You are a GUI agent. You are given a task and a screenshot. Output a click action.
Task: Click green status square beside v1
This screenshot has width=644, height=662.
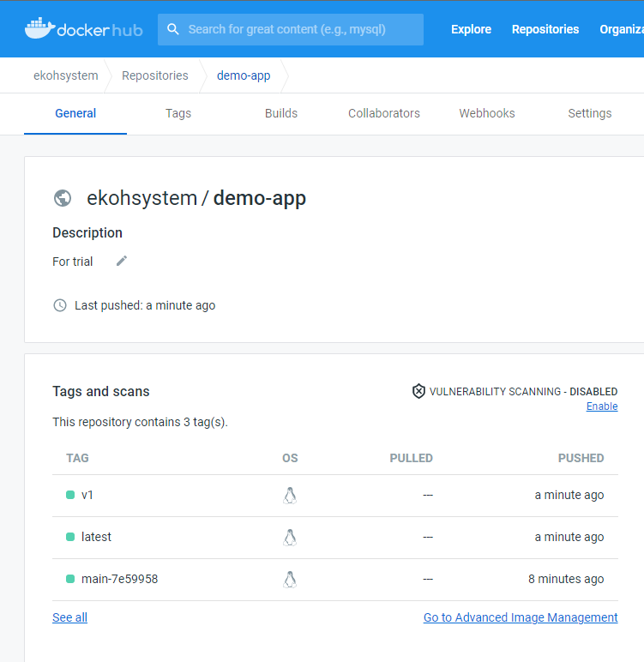tap(70, 495)
